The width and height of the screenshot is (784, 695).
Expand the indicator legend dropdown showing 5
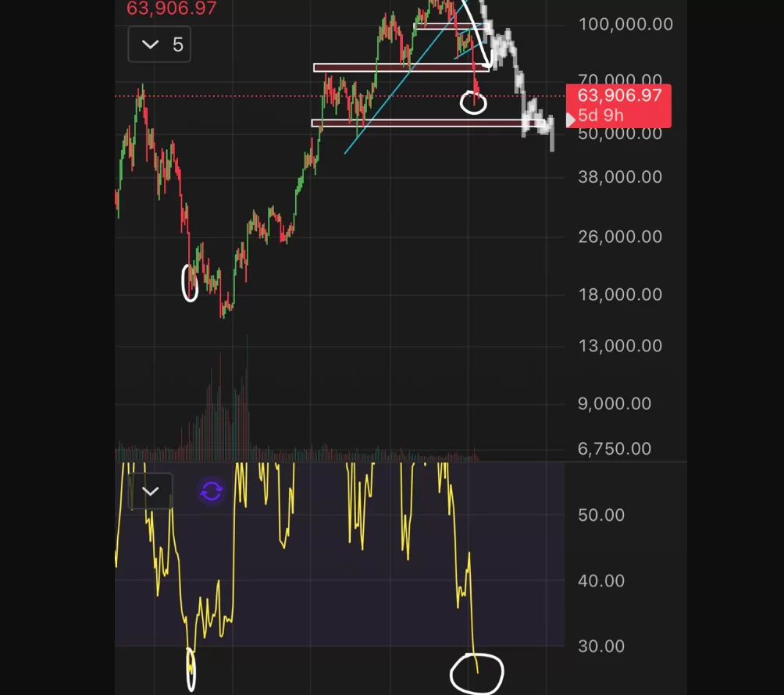tap(159, 45)
